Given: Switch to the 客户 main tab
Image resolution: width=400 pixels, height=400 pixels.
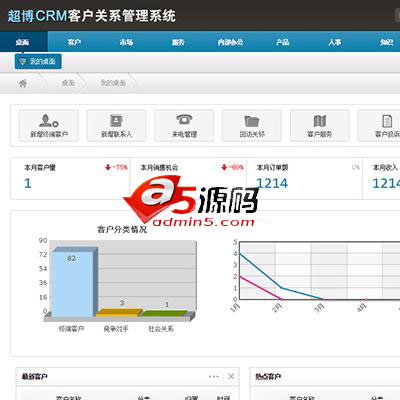Looking at the screenshot, I should point(74,42).
